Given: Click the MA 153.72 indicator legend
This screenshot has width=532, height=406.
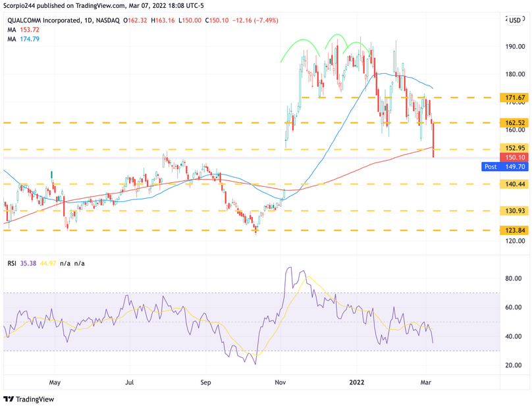Looking at the screenshot, I should [x=24, y=30].
